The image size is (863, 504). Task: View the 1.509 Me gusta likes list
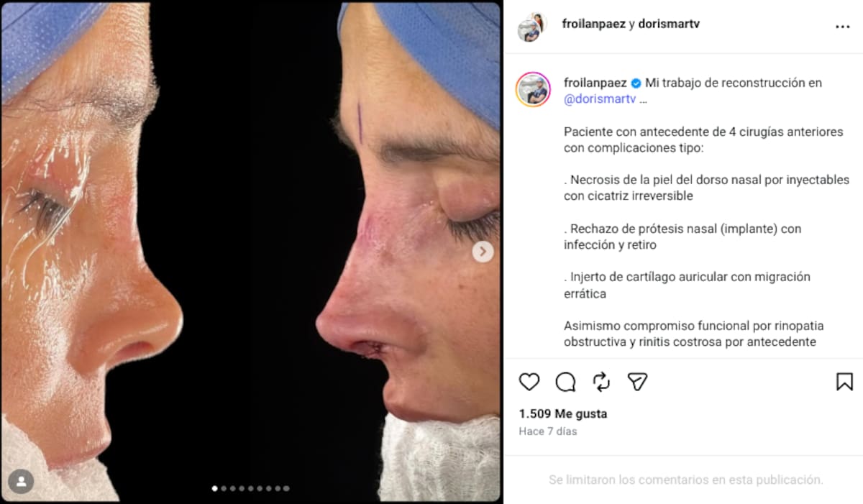563,414
